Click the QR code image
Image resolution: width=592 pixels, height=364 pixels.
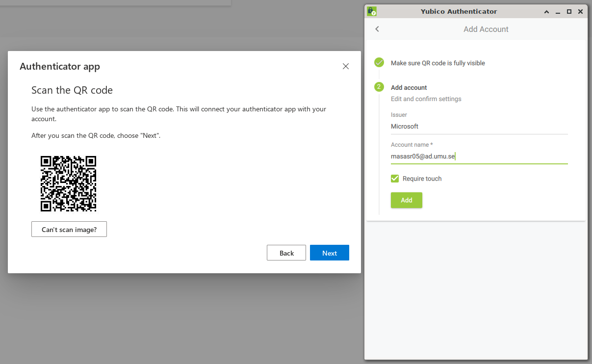(x=68, y=183)
